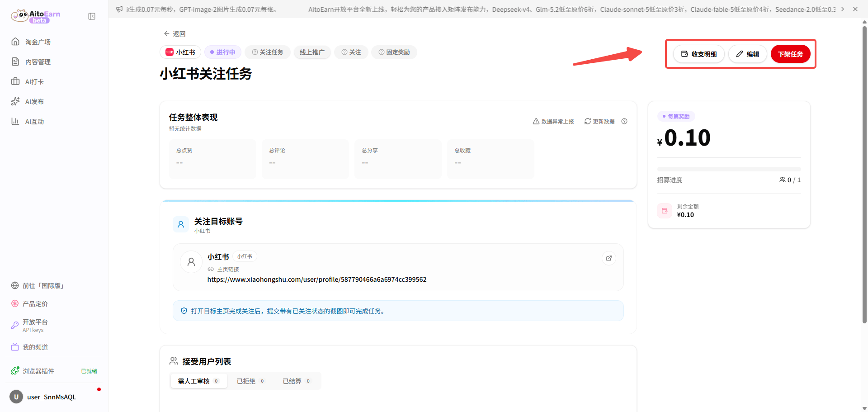This screenshot has width=868, height=412.
Task: Select the 已拒绝 tab
Action: point(251,381)
